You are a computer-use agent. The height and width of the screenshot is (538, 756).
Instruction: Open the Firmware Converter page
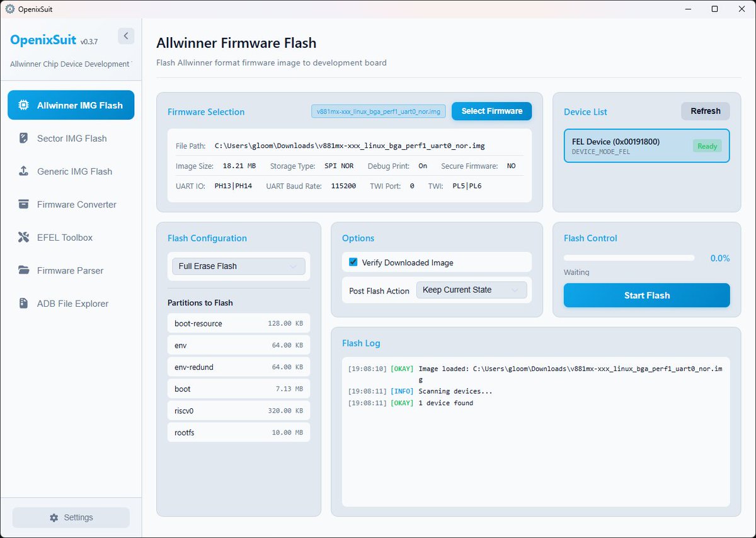71,204
